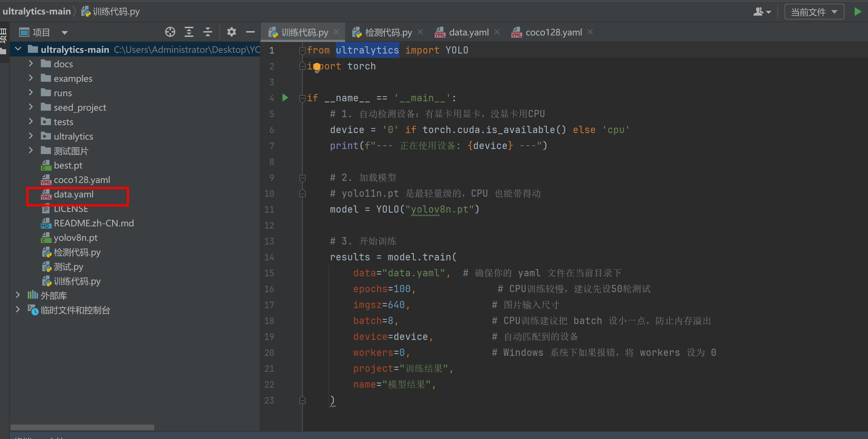Screen dimensions: 868x439
Task: Click the gutter run arrow on line 4
Action: [285, 98]
